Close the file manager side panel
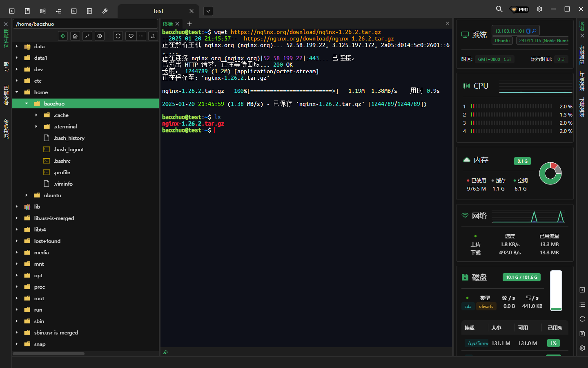Image resolution: width=588 pixels, height=368 pixels. 6,24
